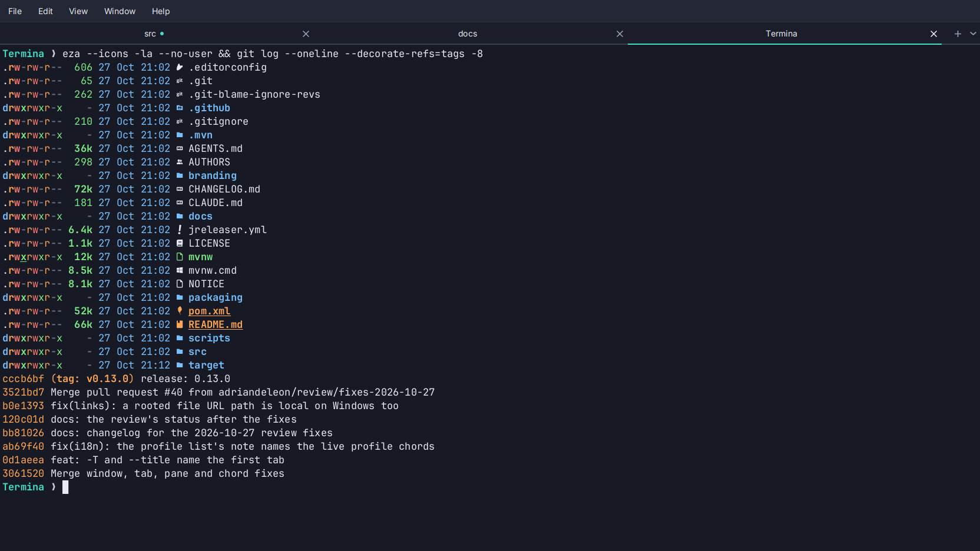The height and width of the screenshot is (551, 980).
Task: Click the pom.xml underlined filename
Action: point(209,311)
